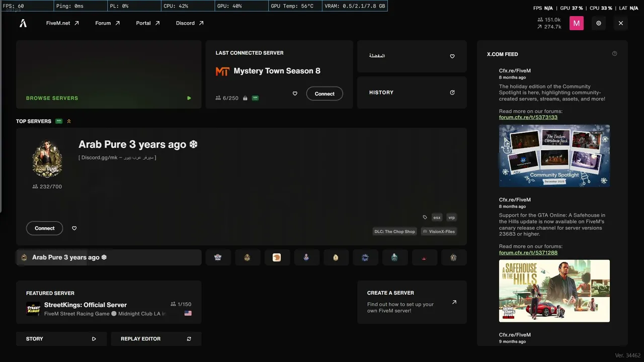Screen dimensions: 644x362
Task: Click the 151.0k stats counter
Action: (x=549, y=20)
